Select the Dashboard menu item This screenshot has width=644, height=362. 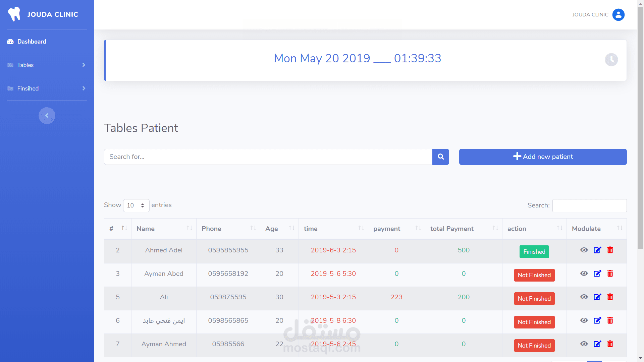(31, 42)
